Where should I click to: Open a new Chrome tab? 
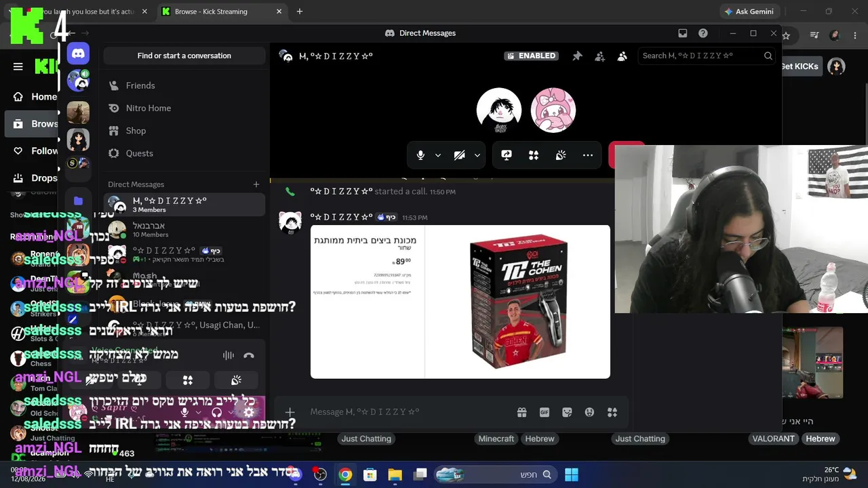click(x=300, y=12)
